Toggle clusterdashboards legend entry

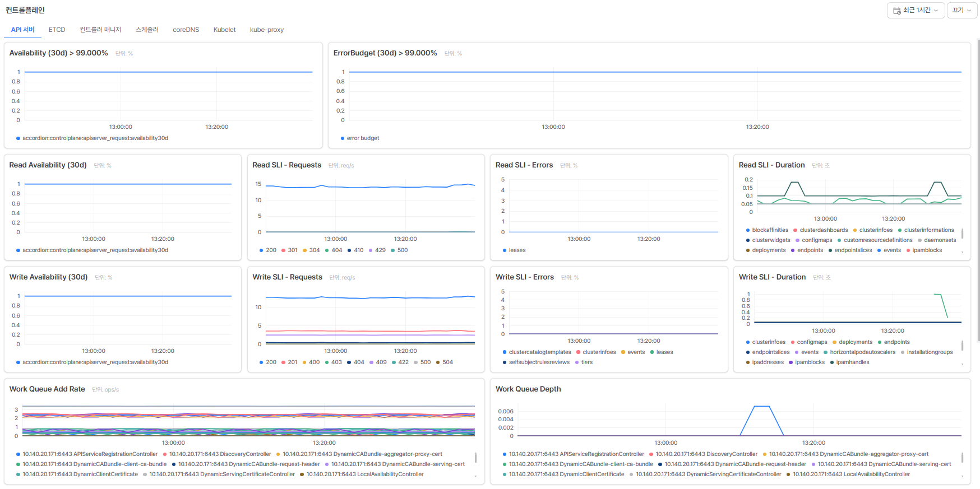[821, 230]
